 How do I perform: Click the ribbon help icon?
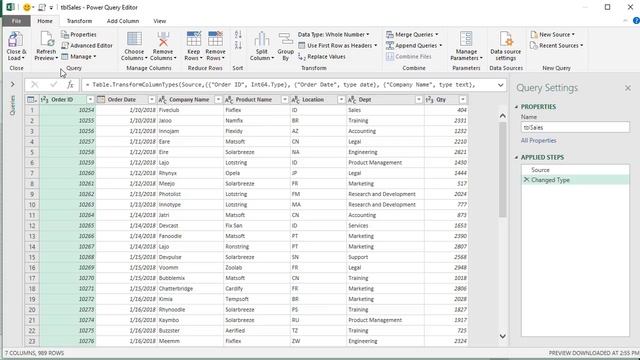tap(636, 21)
